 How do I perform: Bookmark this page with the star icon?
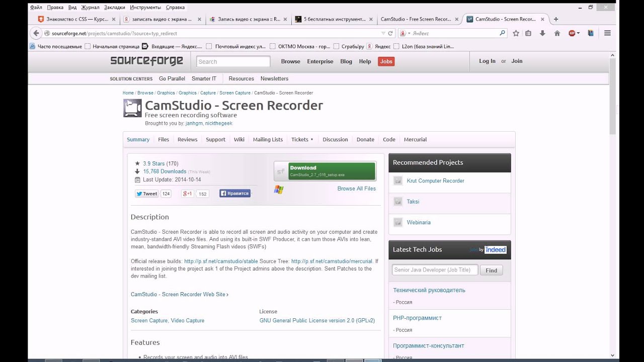[x=516, y=33]
